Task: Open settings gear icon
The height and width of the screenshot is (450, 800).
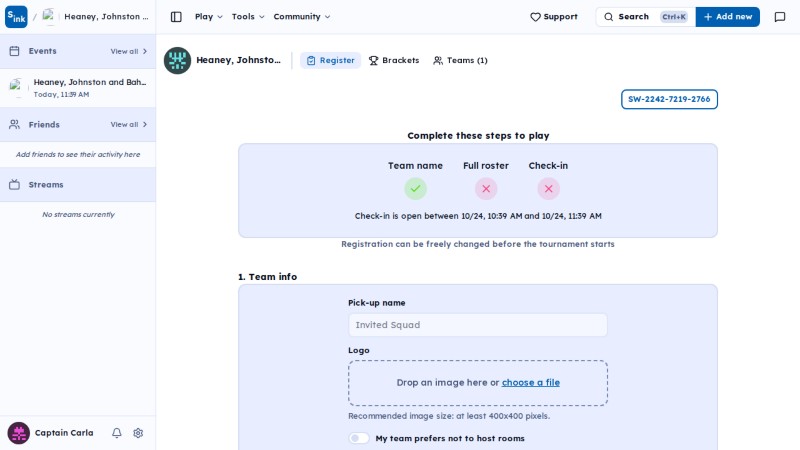Action: click(x=138, y=433)
